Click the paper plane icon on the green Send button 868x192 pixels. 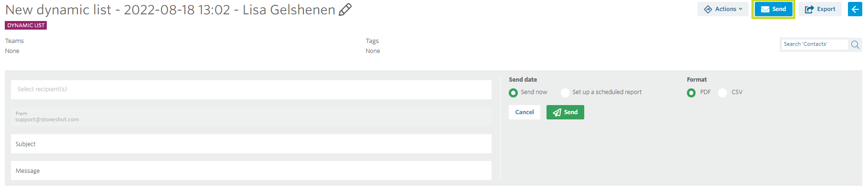click(x=557, y=112)
